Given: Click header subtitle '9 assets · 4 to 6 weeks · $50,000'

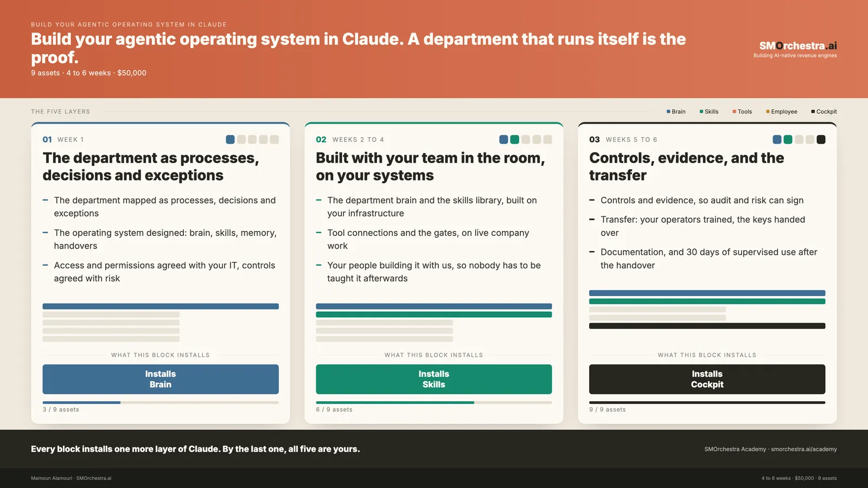Looking at the screenshot, I should pos(88,73).
